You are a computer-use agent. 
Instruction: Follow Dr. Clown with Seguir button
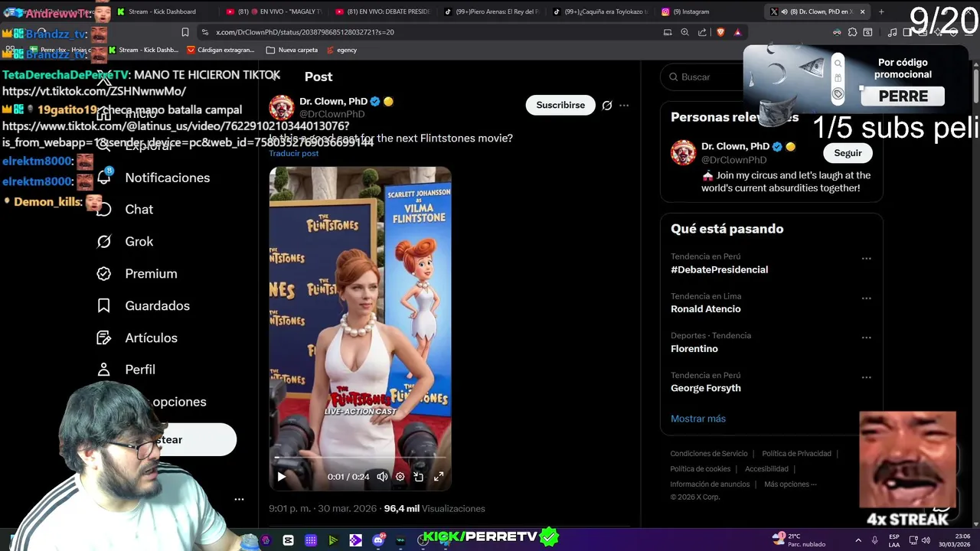point(848,153)
